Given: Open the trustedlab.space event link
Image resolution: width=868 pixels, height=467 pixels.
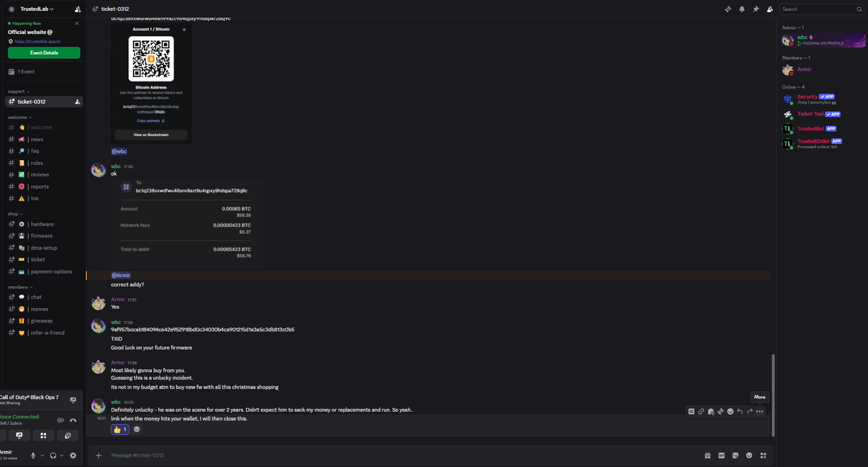Looking at the screenshot, I should pos(37,41).
